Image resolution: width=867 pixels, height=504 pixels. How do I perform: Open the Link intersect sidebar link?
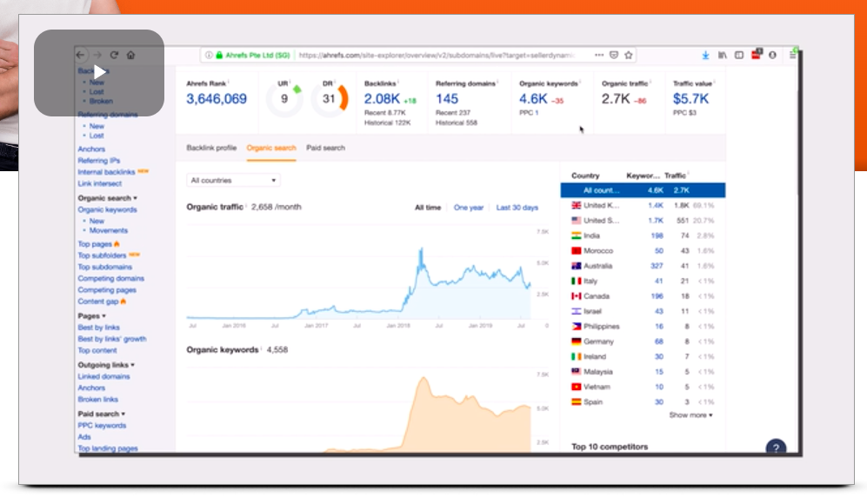(99, 183)
